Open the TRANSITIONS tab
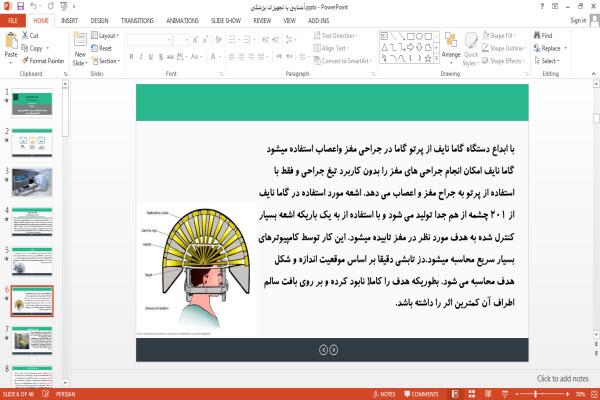Viewport: 600px width, 400px height. point(137,21)
